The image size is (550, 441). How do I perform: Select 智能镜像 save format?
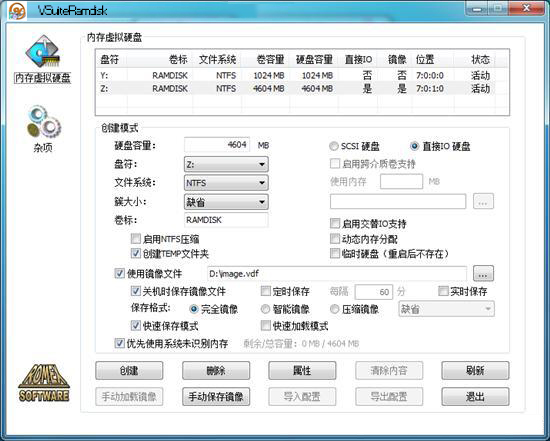265,309
